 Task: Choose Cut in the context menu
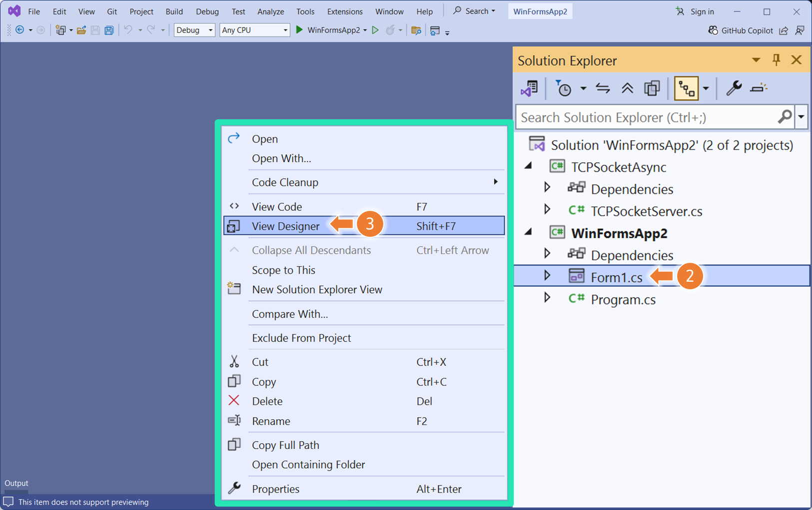(364, 362)
